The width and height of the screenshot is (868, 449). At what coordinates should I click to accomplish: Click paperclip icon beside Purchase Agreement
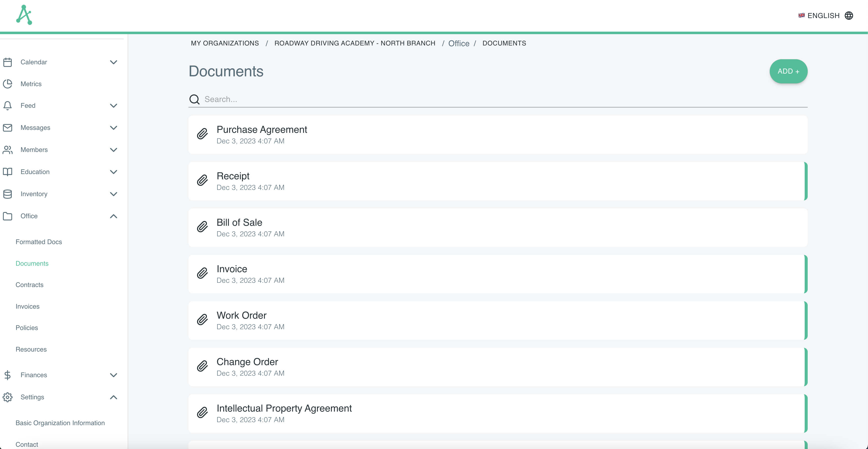point(202,134)
